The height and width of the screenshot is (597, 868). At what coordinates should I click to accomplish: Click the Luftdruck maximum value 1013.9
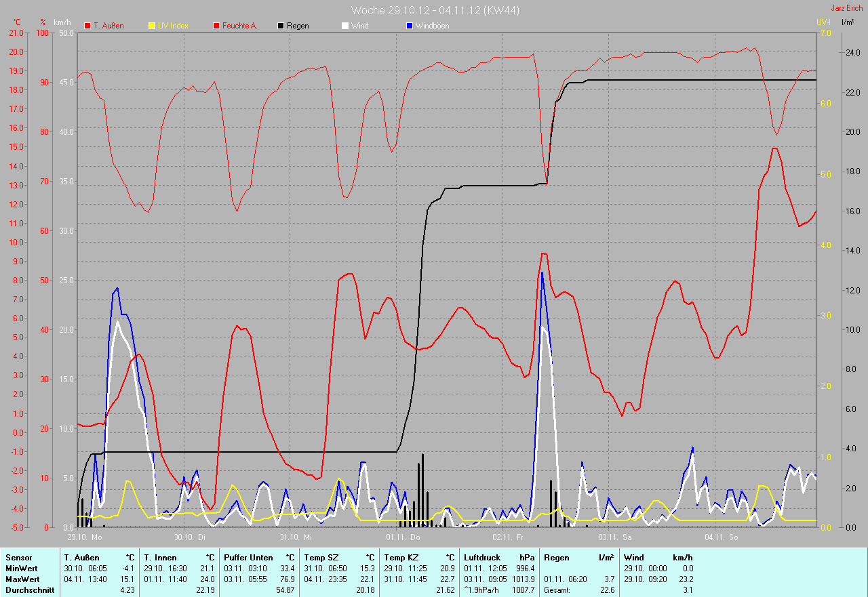click(523, 579)
